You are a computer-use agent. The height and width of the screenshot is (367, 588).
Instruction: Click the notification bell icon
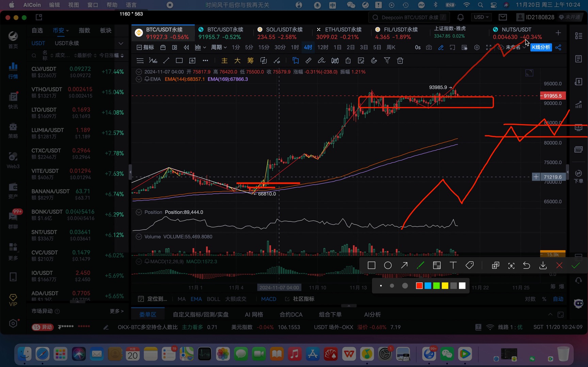pos(460,17)
